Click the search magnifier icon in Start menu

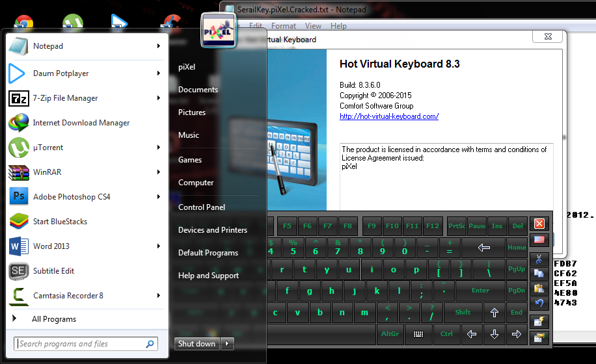pos(150,344)
